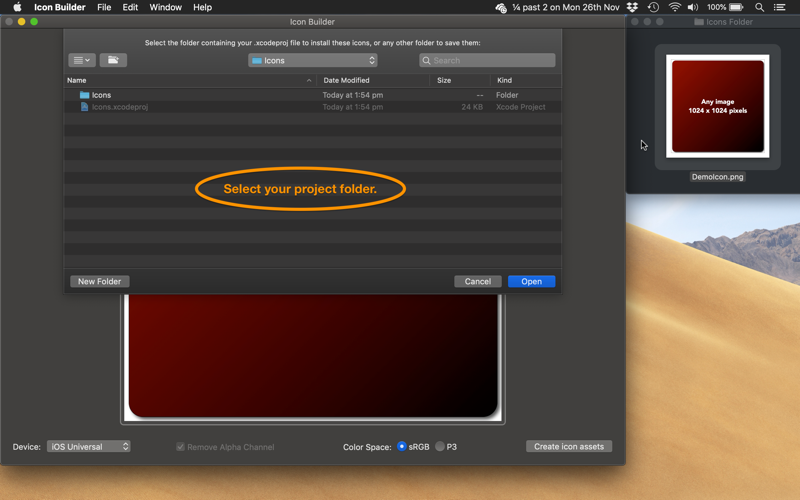
Task: Close the Icon Builder window
Action: (x=9, y=21)
